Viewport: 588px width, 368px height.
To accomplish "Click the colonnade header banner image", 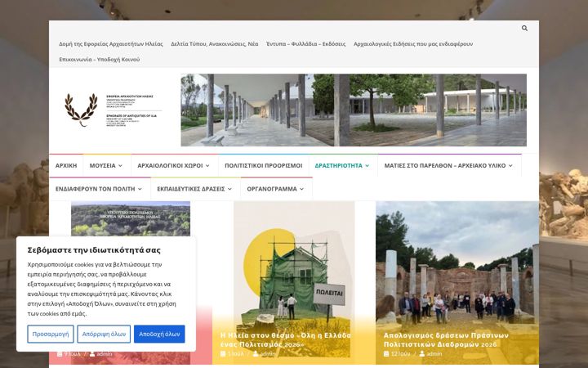I will (354, 110).
